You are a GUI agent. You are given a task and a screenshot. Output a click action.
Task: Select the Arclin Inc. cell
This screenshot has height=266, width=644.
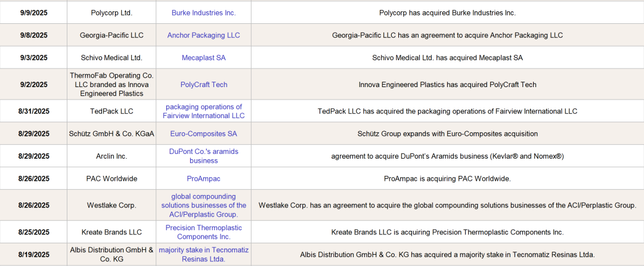click(112, 156)
